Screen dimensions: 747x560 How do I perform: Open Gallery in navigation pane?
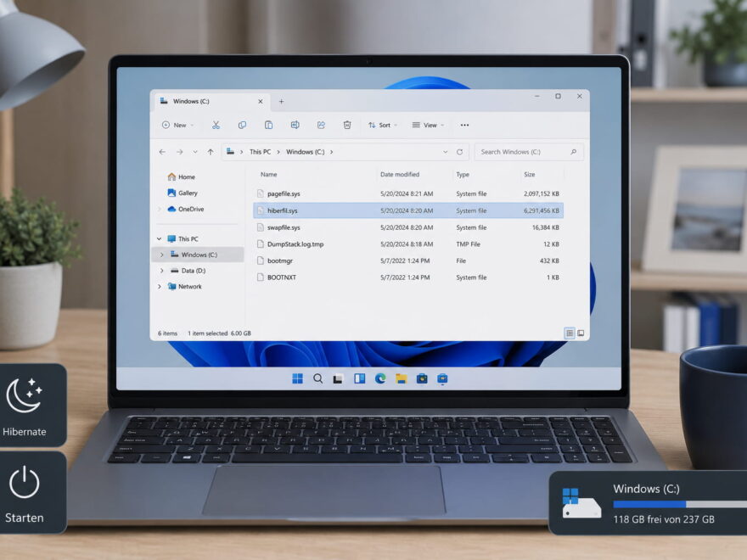183,193
